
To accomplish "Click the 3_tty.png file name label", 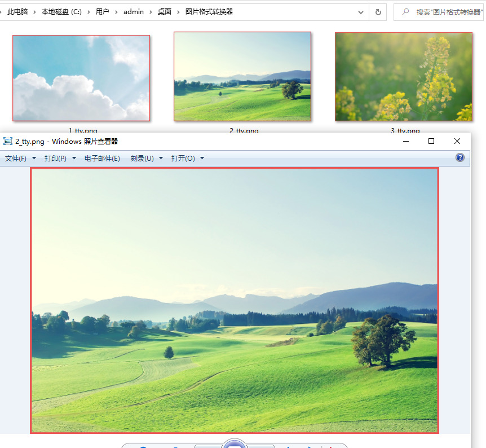I will pyautogui.click(x=405, y=130).
